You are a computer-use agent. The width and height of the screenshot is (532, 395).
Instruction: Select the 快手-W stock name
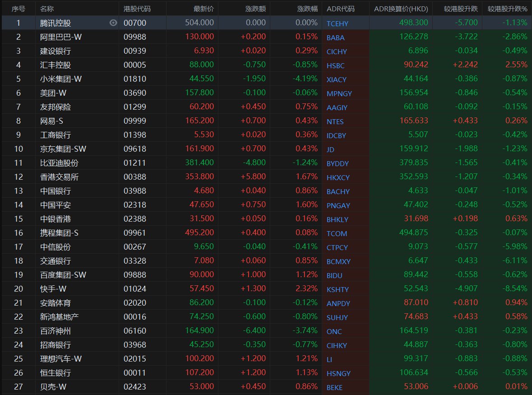53,289
